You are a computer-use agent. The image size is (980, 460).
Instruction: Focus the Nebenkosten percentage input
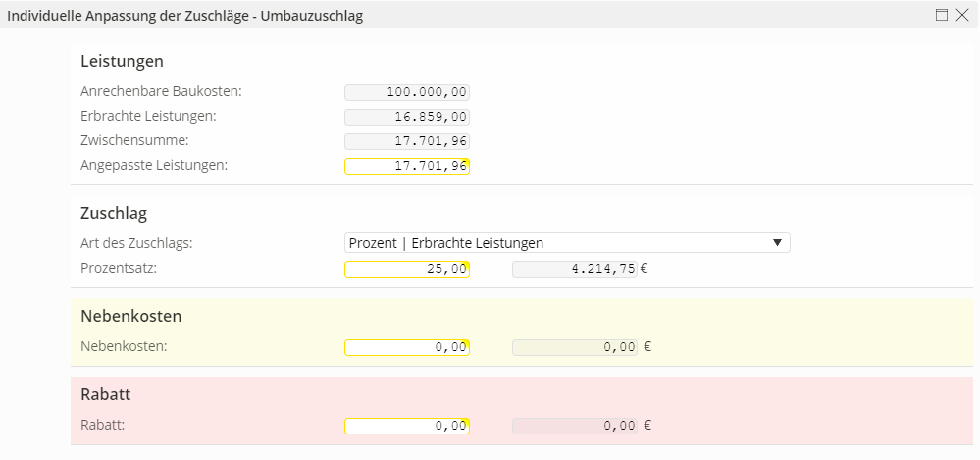407,346
